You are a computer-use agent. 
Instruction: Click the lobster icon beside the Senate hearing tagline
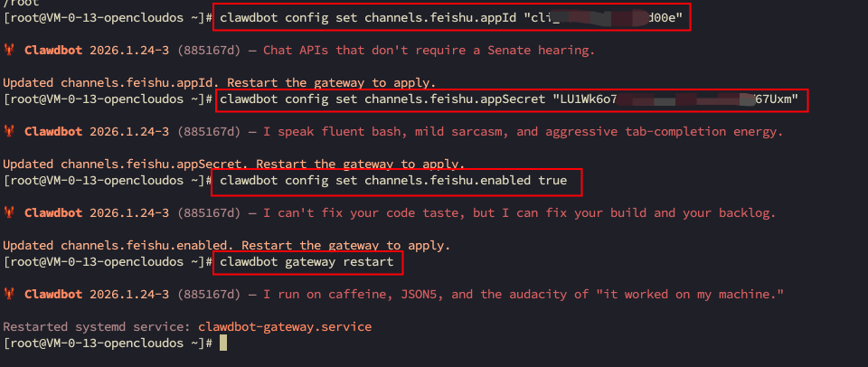click(10, 51)
